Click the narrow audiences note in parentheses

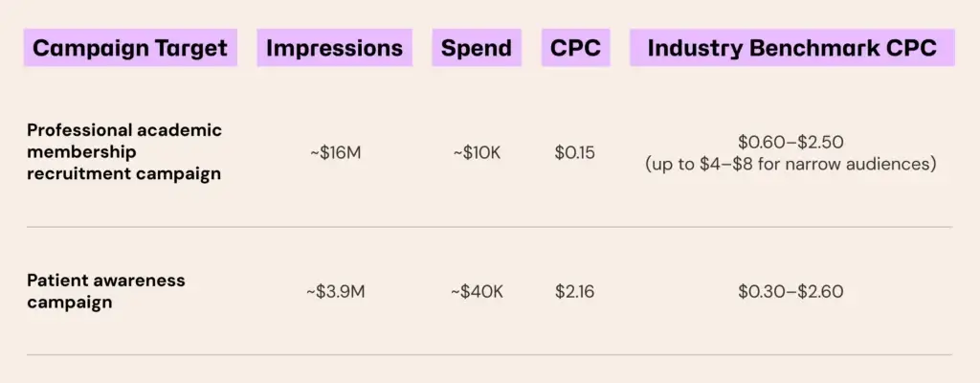click(x=791, y=163)
